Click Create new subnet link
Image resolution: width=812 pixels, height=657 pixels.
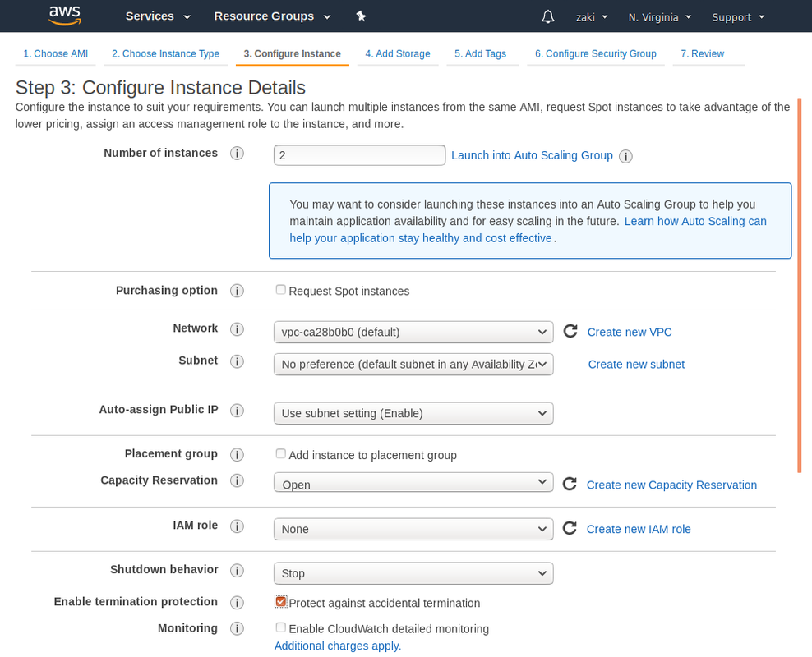click(x=636, y=364)
